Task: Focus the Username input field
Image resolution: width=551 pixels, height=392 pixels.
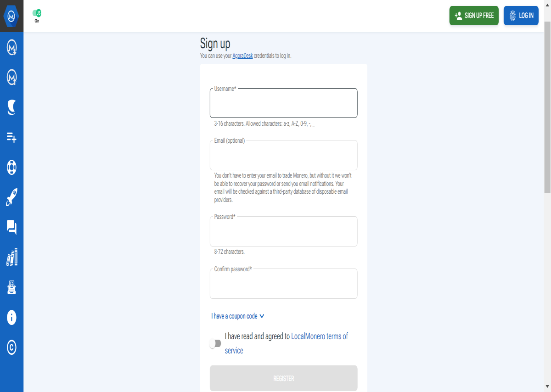Action: click(x=284, y=103)
